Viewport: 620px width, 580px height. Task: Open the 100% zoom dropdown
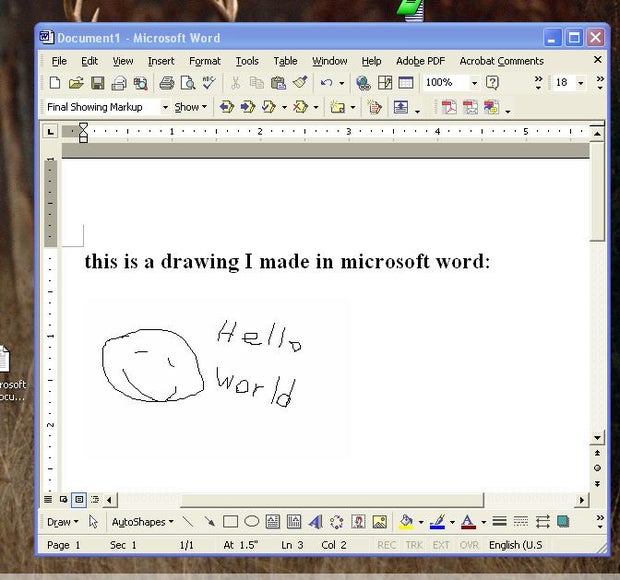(x=473, y=83)
